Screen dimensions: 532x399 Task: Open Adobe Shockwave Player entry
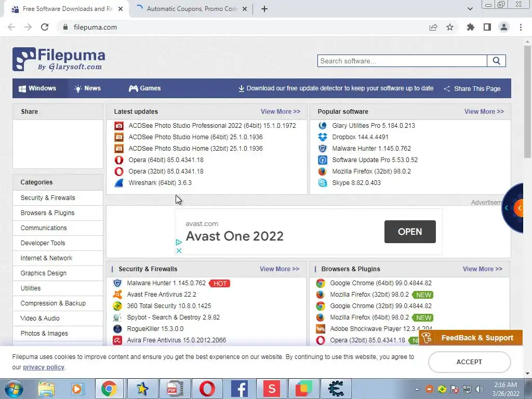point(381,328)
